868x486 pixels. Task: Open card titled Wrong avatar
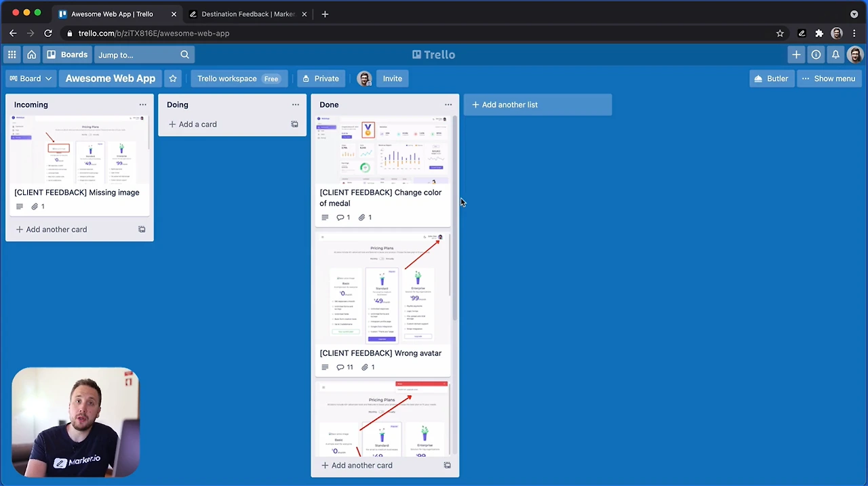(380, 353)
